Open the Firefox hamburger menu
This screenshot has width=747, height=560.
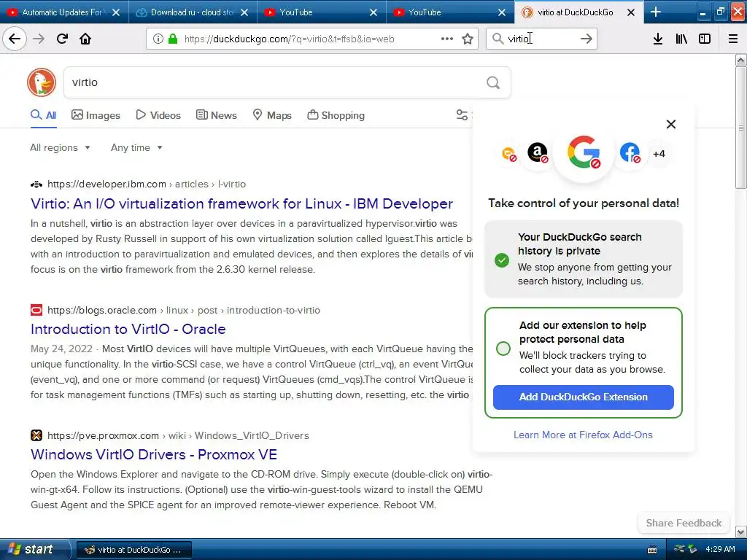point(733,39)
